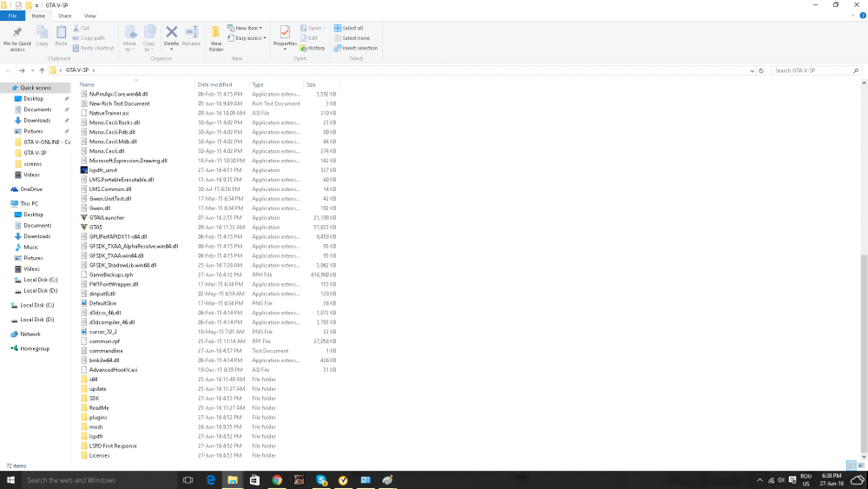Viewport: 868px width, 489px height.
Task: Select This PC in navigation pane
Action: click(x=29, y=204)
